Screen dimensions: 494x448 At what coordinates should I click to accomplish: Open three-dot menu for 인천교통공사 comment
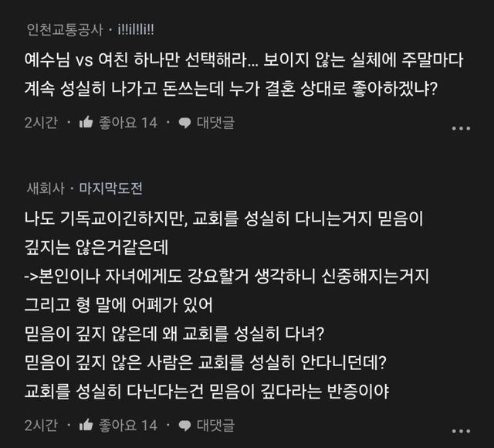click(x=460, y=127)
